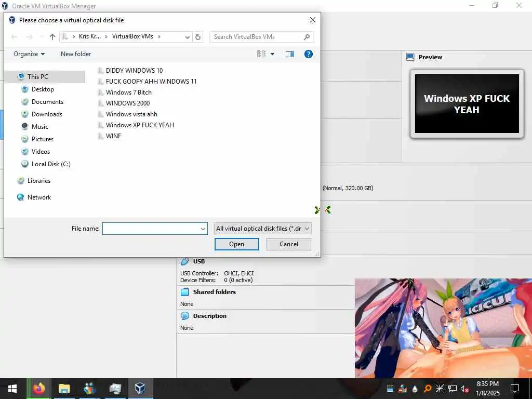The height and width of the screenshot is (399, 532).
Task: Expand the view options dropdown arrow
Action: [272, 54]
